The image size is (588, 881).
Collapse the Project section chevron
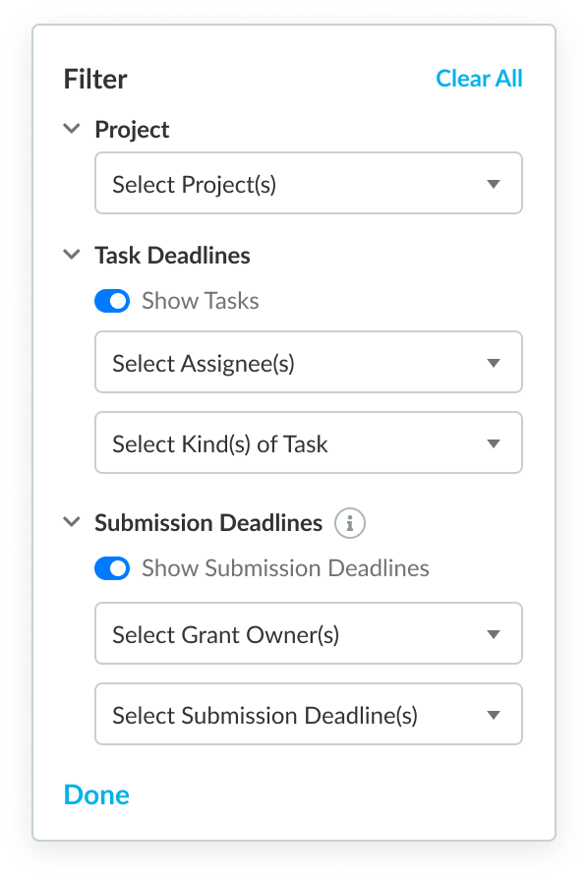click(72, 129)
